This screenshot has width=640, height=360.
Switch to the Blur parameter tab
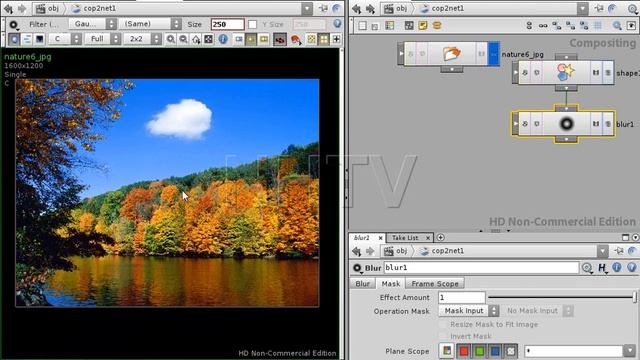point(362,283)
